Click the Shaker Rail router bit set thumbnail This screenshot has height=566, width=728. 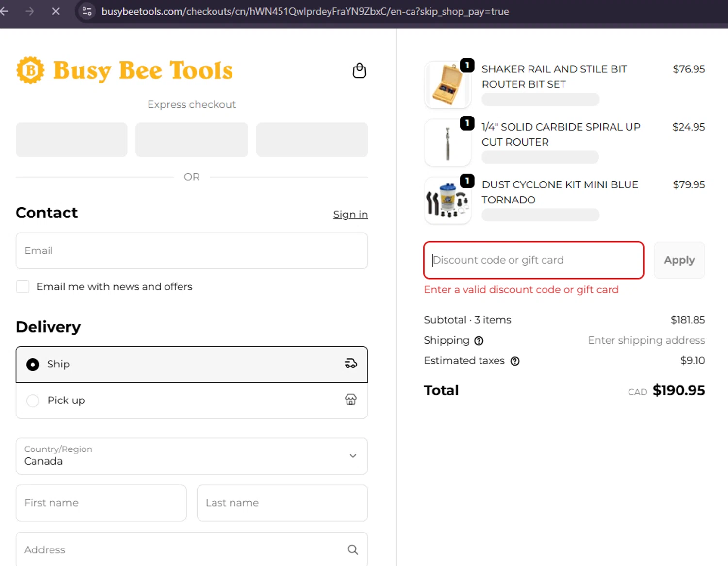pyautogui.click(x=447, y=84)
